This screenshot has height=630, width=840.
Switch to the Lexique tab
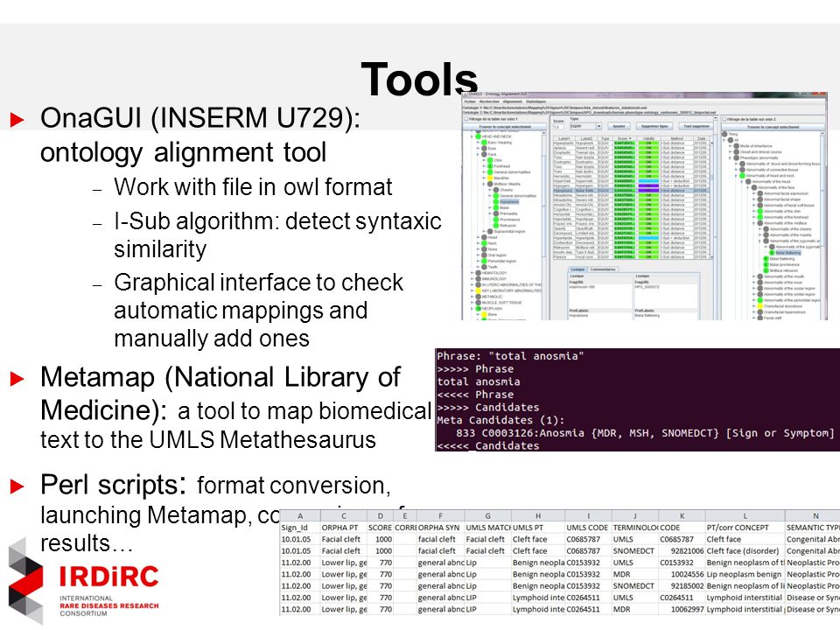click(x=577, y=269)
